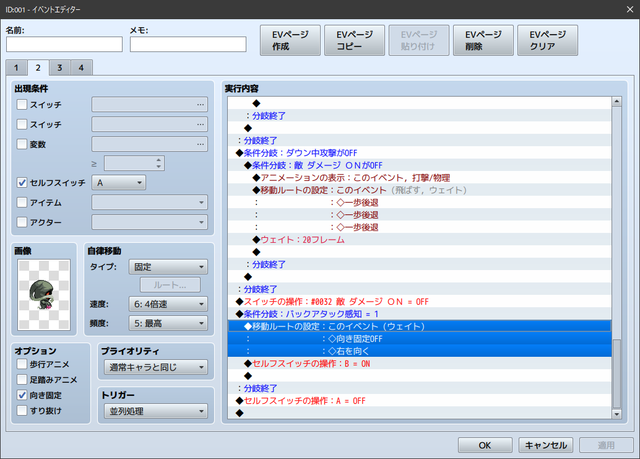Select the アニメーションの表示 command line
640x459 pixels.
tap(419, 178)
